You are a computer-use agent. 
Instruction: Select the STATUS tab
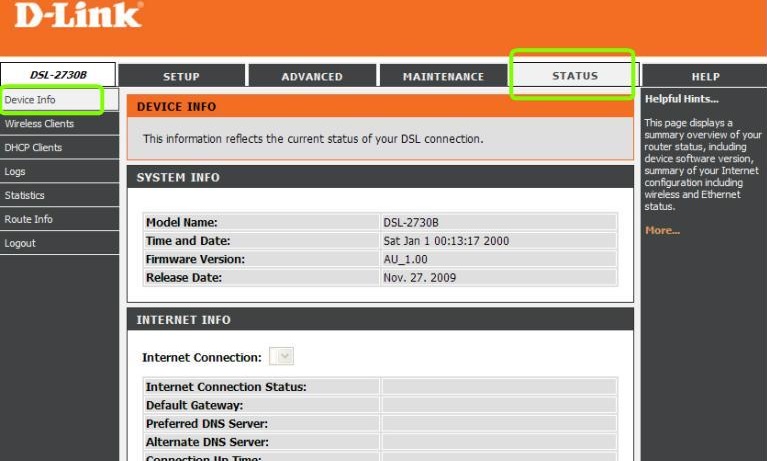point(575,75)
